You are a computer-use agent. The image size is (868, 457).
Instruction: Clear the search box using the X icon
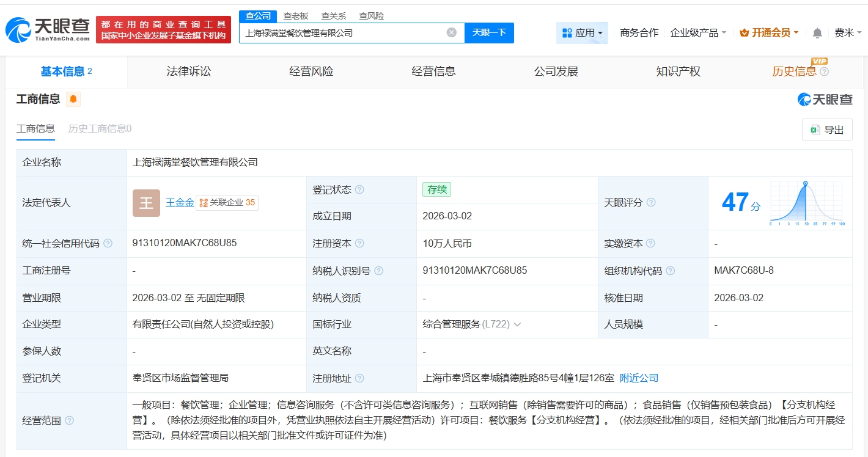(451, 32)
